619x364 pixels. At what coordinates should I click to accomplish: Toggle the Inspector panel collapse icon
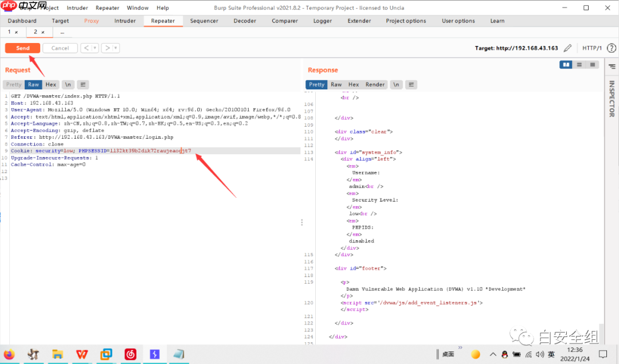[612, 67]
